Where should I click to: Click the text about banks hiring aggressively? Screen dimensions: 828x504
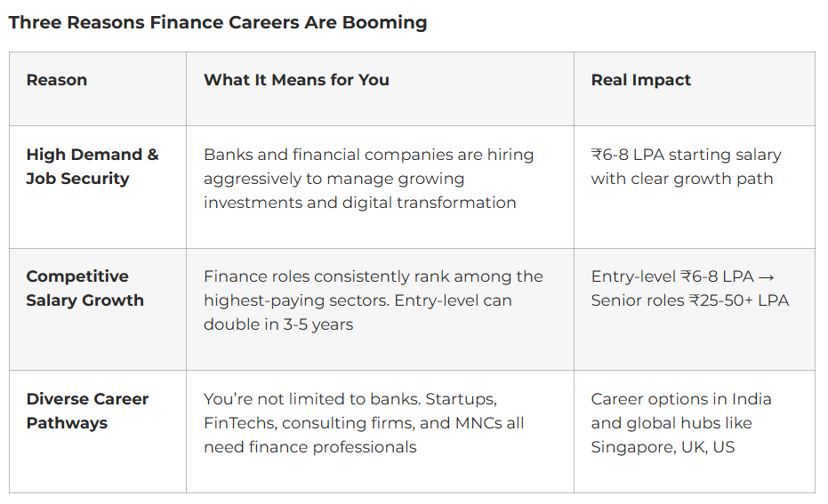(x=368, y=155)
